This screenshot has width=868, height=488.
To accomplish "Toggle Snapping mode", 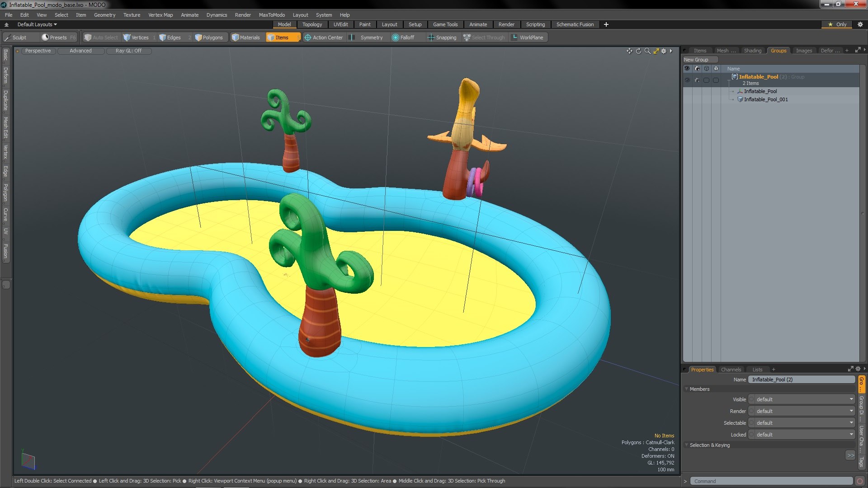I will [442, 38].
